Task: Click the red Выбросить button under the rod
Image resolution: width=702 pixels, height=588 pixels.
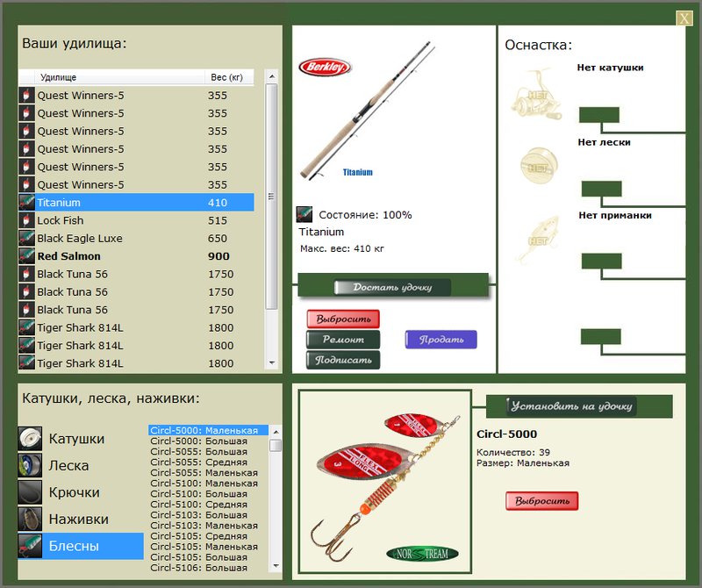Action: point(343,319)
